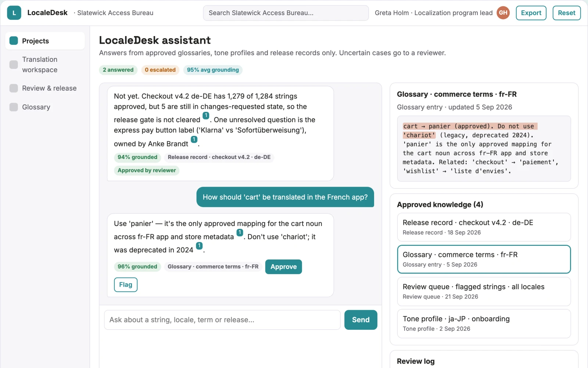Click the highlighted 'cart → panier (approved)' text

point(470,131)
